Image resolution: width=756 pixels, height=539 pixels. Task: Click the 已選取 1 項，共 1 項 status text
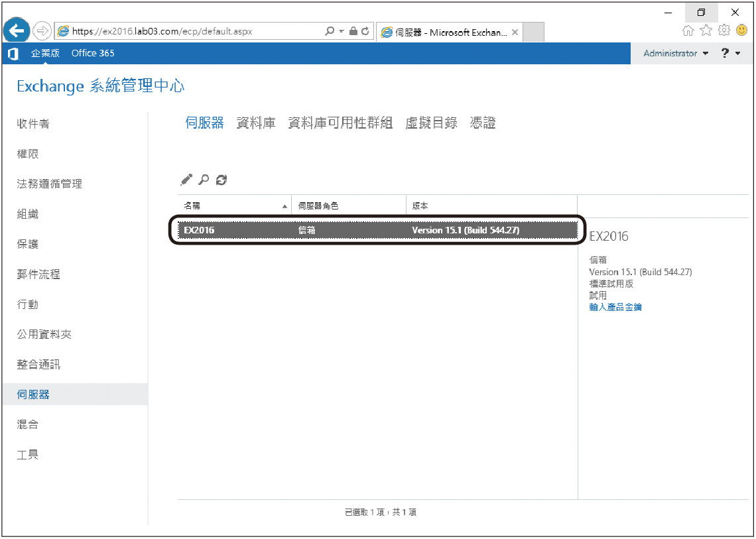[381, 512]
